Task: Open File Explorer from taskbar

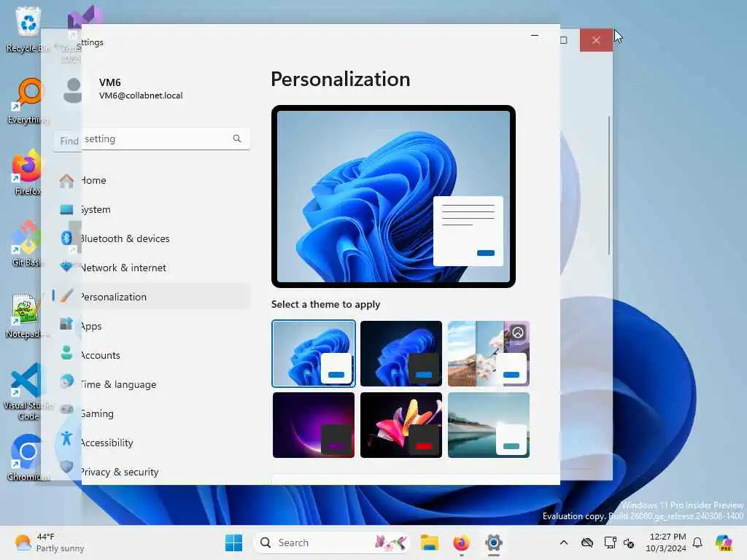Action: [x=429, y=542]
